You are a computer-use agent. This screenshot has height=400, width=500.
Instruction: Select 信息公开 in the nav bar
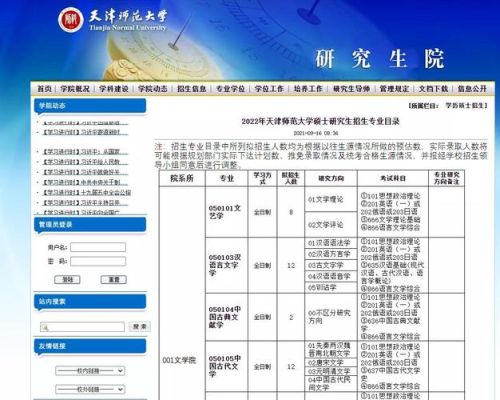coord(472,89)
